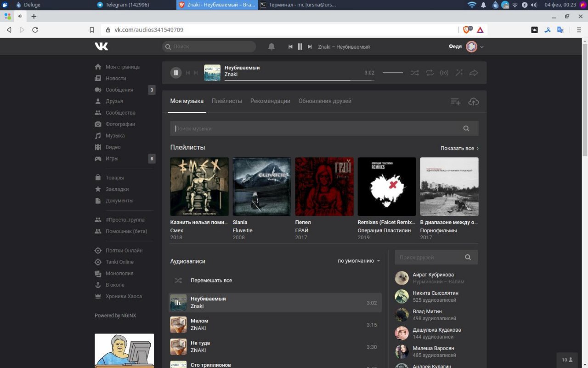Open Сообщества in the left sidebar

tap(120, 113)
